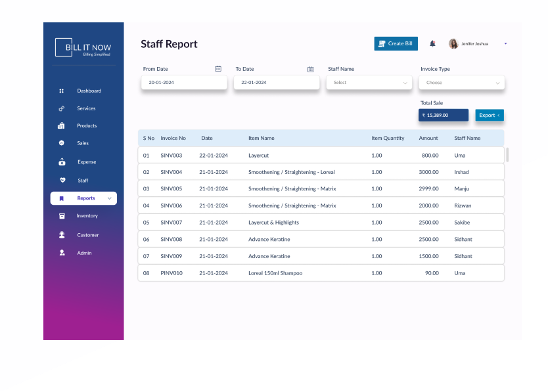The image size is (548, 392).
Task: Go to the Sales menu item
Action: click(83, 143)
